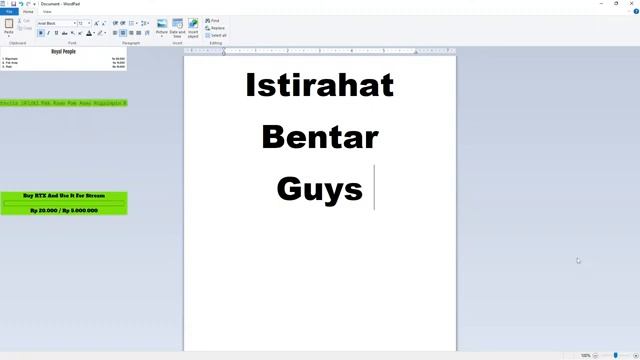This screenshot has height=360, width=640.
Task: Zoom in using the plus button
Action: click(x=636, y=356)
